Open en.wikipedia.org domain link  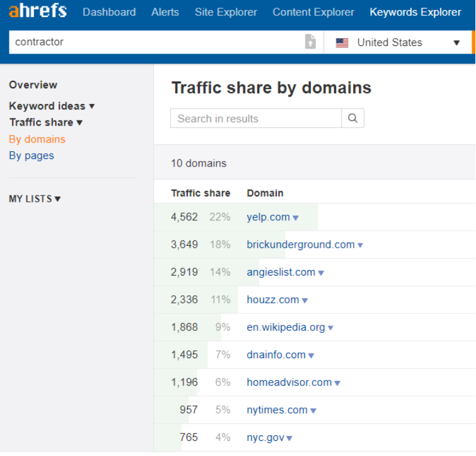tap(286, 327)
